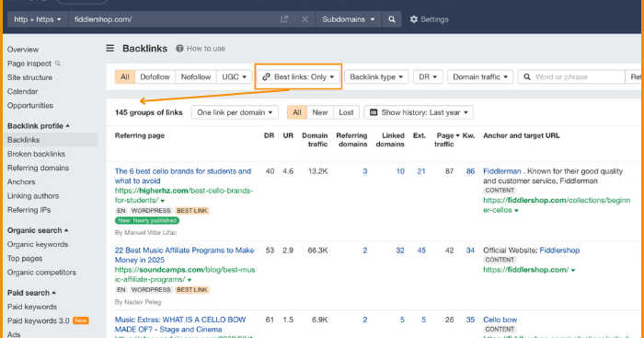644x338 pixels.
Task: Open Organic keywords in the sidebar
Action: point(38,244)
